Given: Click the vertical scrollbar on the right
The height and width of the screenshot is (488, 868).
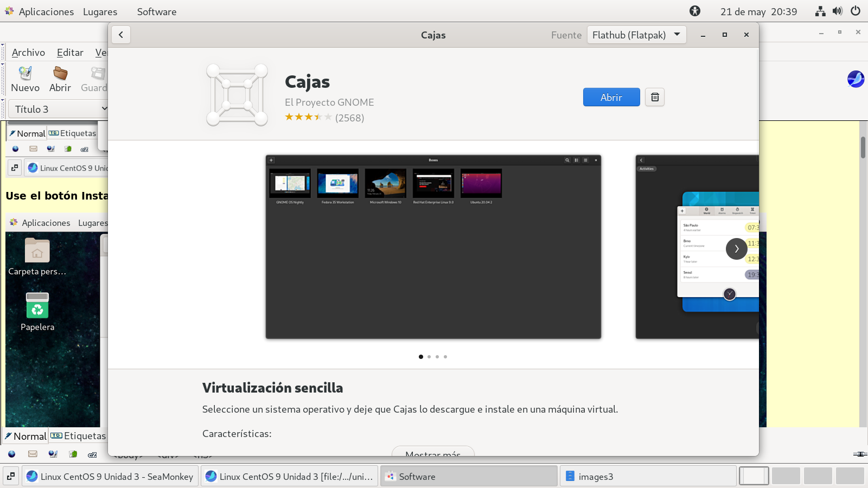Looking at the screenshot, I should (863, 147).
